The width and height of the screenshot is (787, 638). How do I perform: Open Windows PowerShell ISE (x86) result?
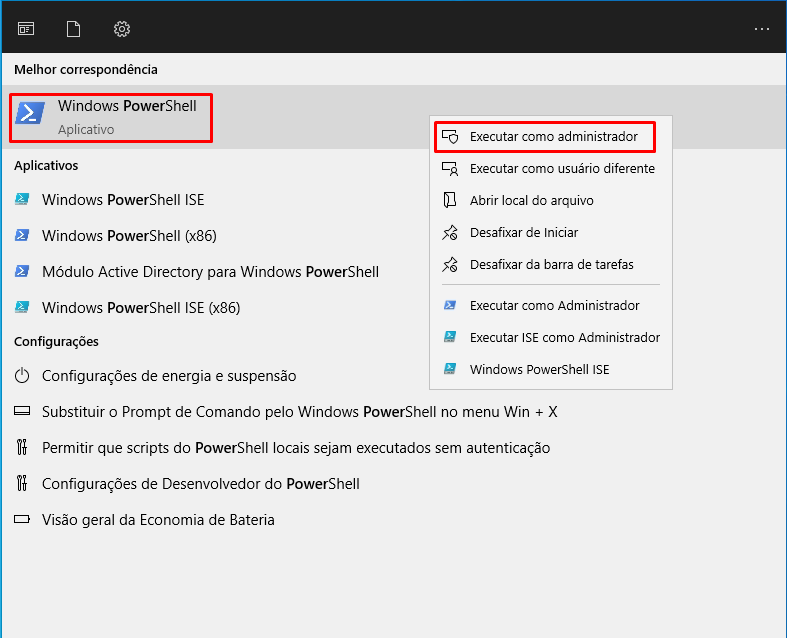pos(141,308)
